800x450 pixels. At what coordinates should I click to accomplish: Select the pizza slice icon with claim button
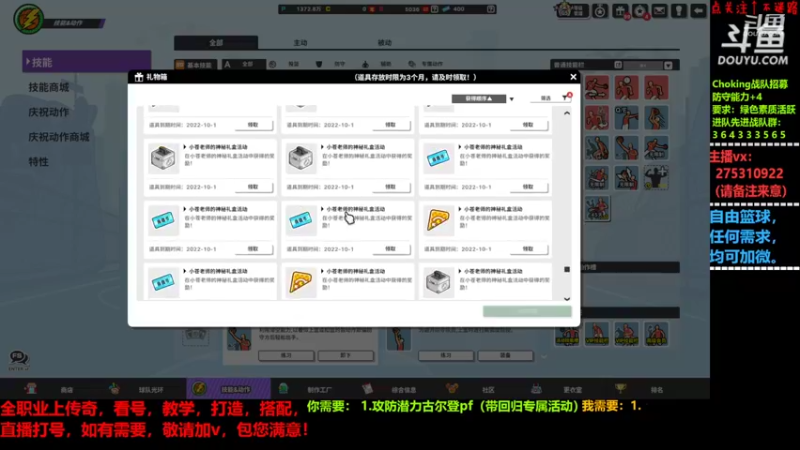[438, 220]
